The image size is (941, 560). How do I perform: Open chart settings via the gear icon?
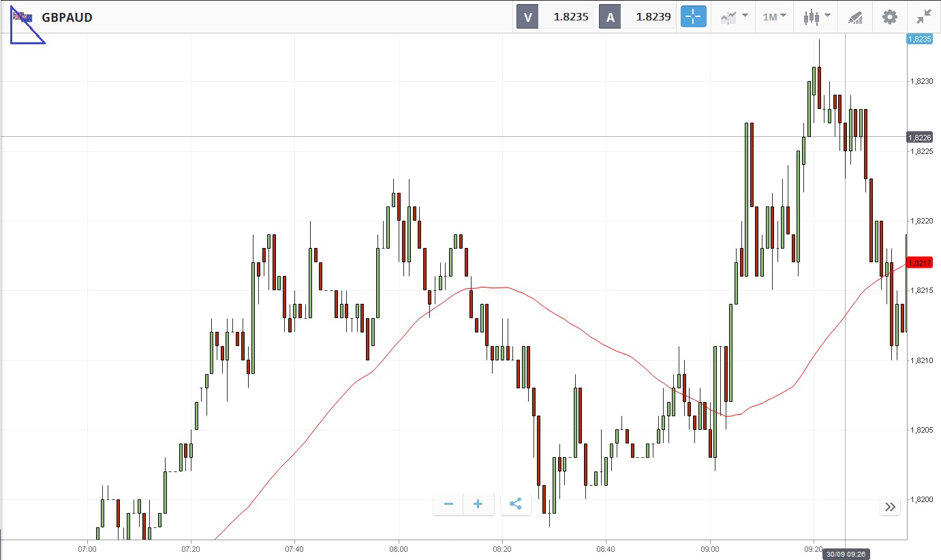tap(890, 17)
